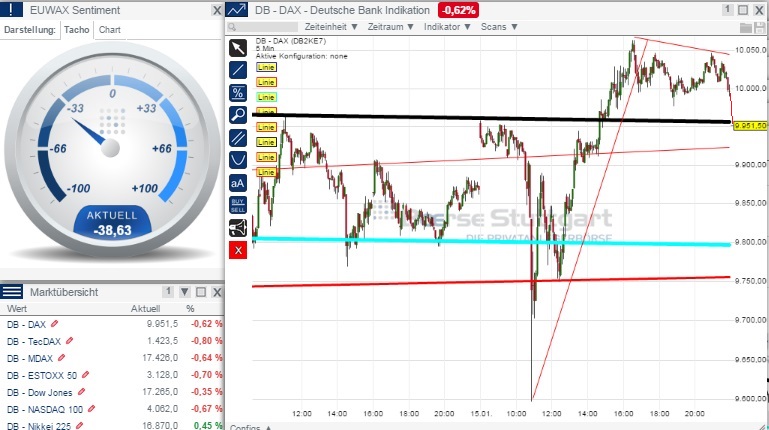Click the pencil icon next to DB - TecDAX
The width and height of the screenshot is (769, 430).
click(x=70, y=340)
